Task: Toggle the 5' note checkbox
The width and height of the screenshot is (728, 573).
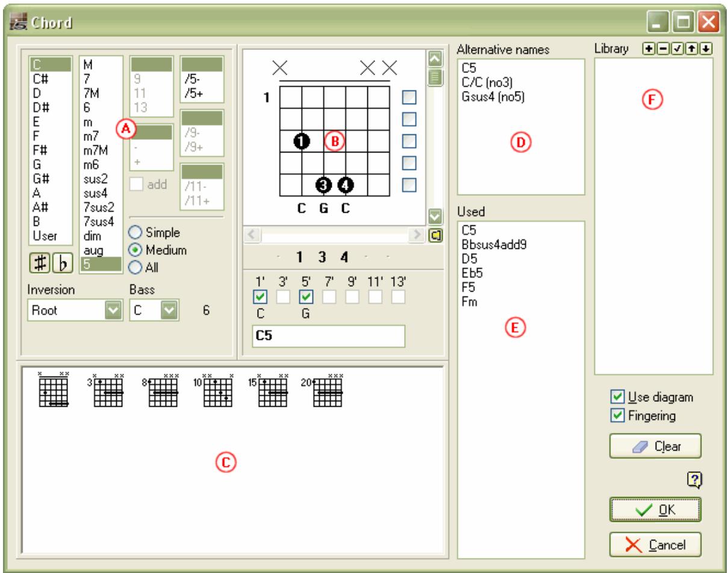Action: click(x=306, y=296)
